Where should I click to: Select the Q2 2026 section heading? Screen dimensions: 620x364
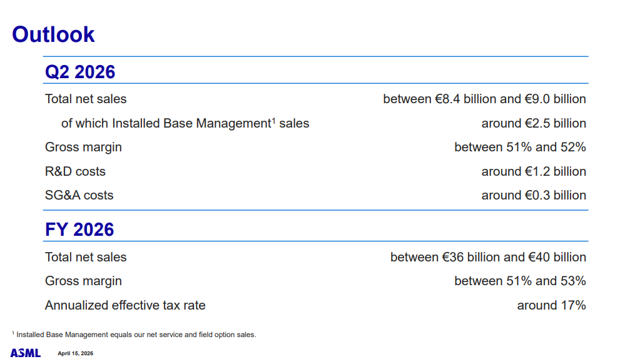[80, 72]
